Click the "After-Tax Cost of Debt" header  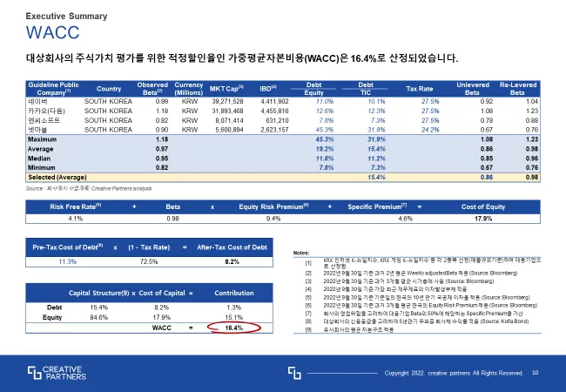232,247
